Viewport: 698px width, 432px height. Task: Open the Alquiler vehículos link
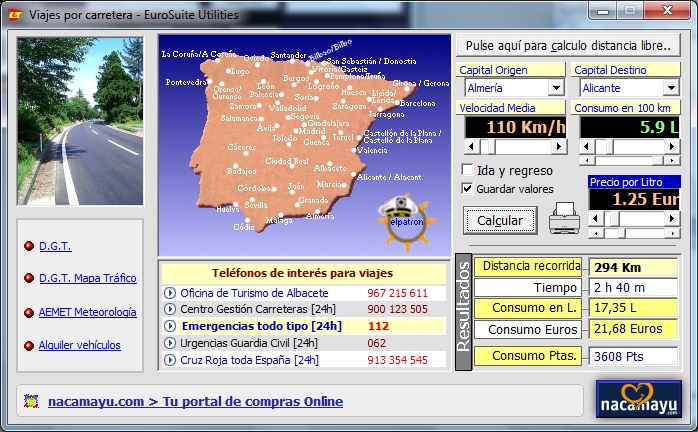79,345
